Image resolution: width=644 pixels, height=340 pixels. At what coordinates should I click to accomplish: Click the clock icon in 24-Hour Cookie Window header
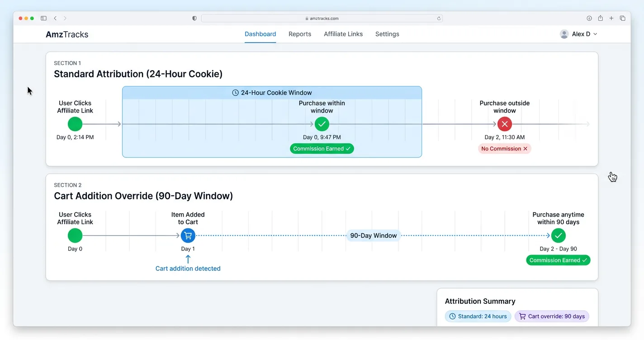[x=235, y=92]
